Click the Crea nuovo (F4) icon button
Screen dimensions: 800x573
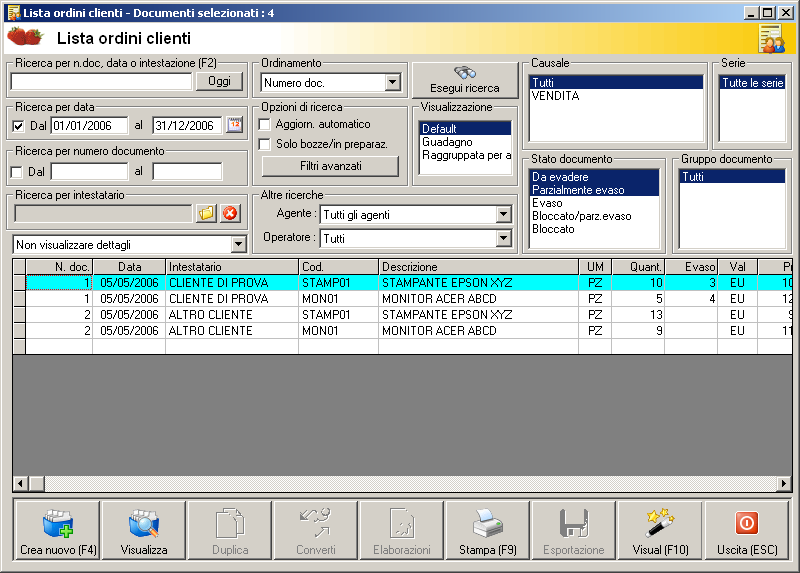57,531
